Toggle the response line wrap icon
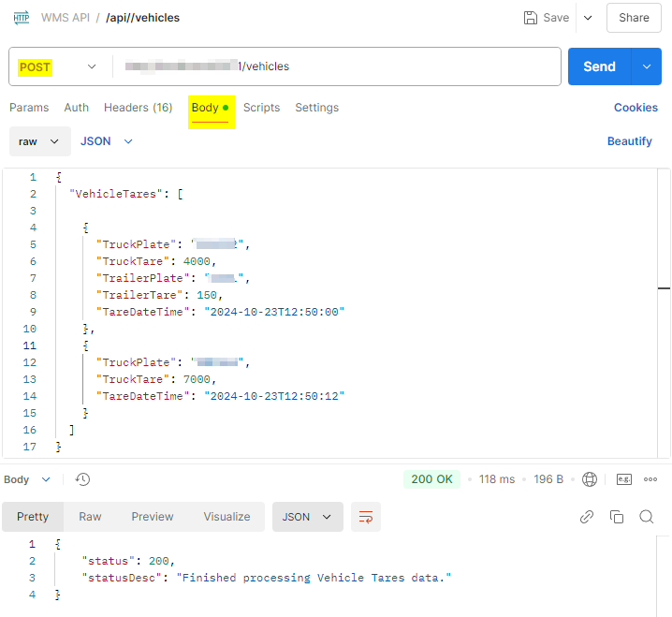 pyautogui.click(x=366, y=517)
